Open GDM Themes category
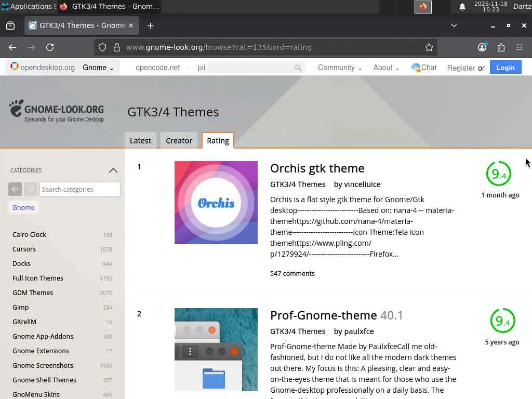532x399 pixels. coord(33,293)
